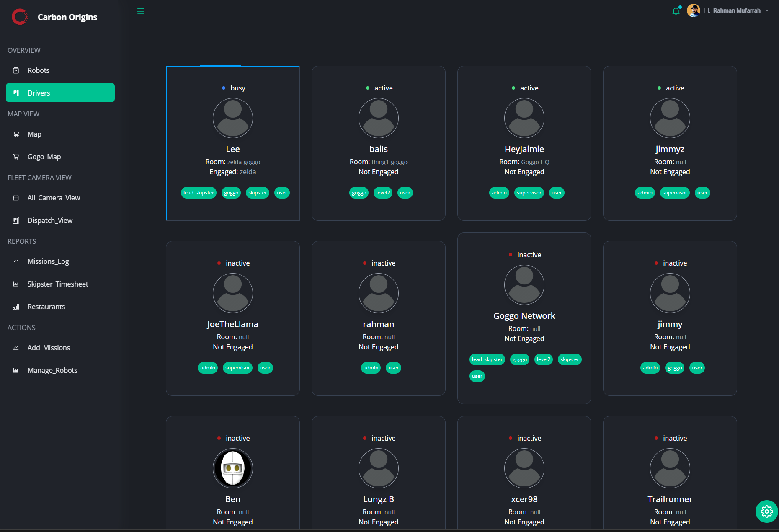Open the Robots overview section
Screen dimensions: 779x532
pos(38,70)
